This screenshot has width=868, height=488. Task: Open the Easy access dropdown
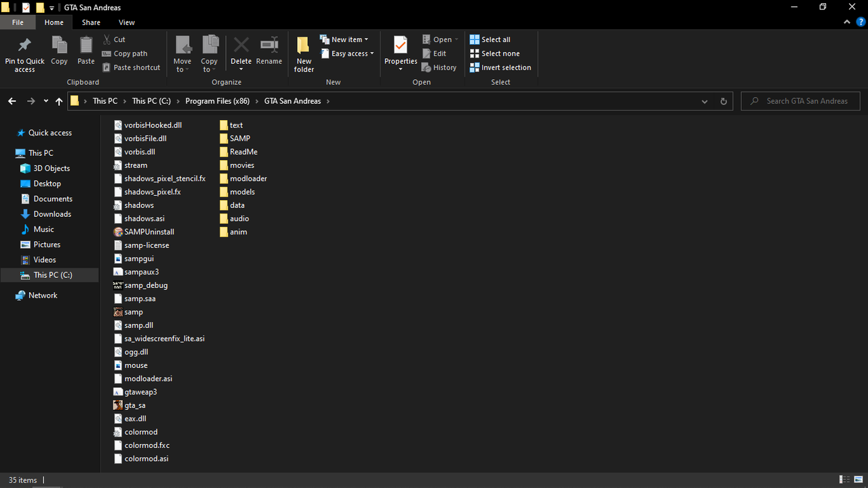[x=347, y=54]
